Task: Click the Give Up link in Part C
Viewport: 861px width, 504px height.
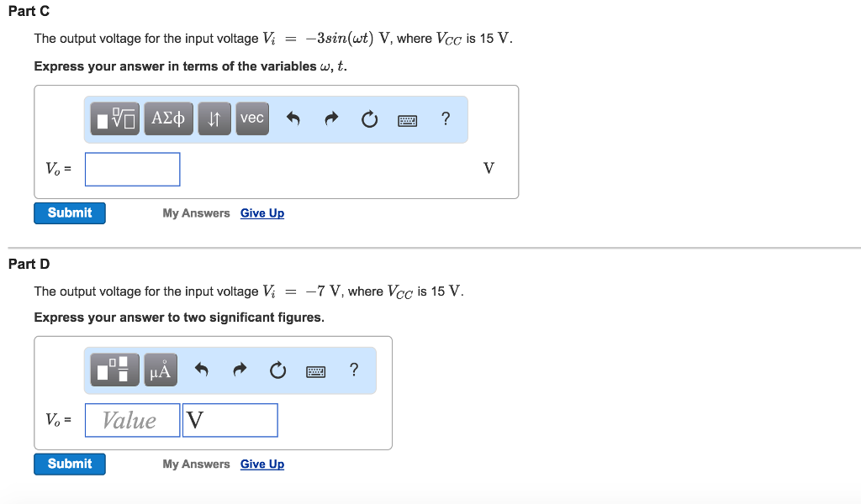Action: 261,213
